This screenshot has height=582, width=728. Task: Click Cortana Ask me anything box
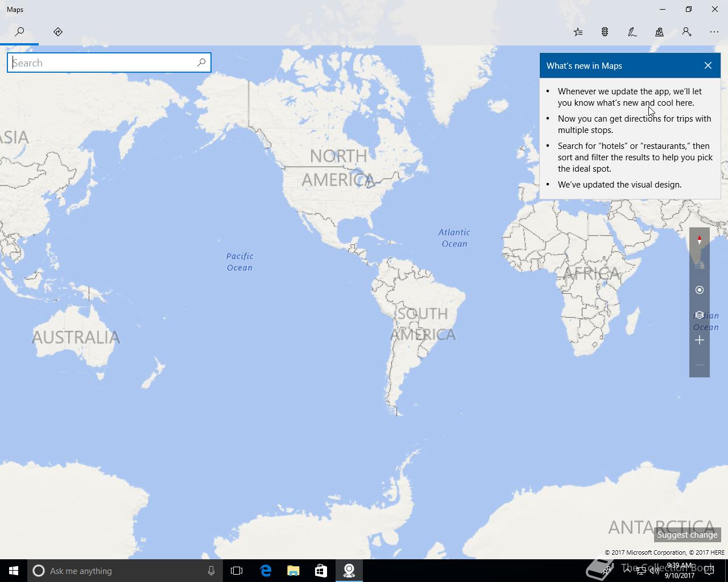[124, 571]
